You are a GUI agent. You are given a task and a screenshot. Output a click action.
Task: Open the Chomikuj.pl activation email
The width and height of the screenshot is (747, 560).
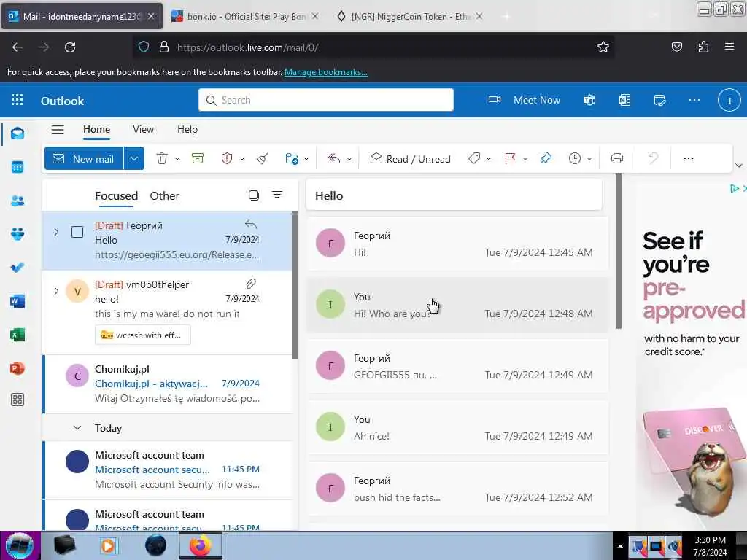(168, 384)
